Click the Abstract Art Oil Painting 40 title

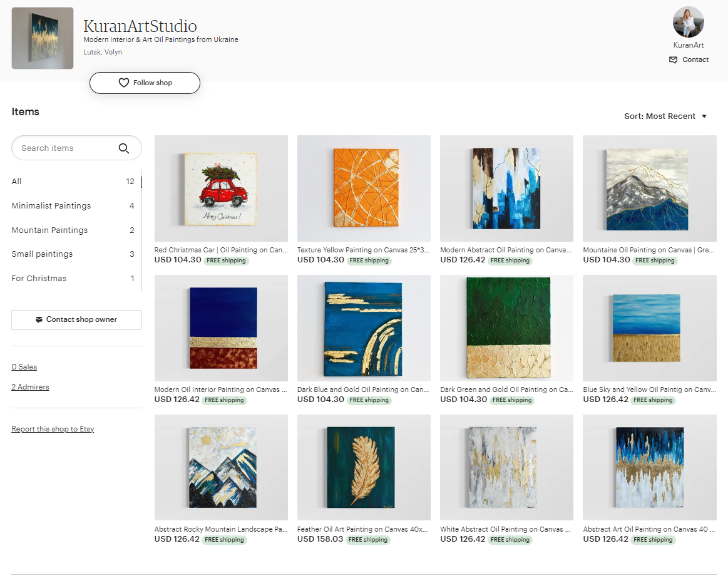pos(649,529)
